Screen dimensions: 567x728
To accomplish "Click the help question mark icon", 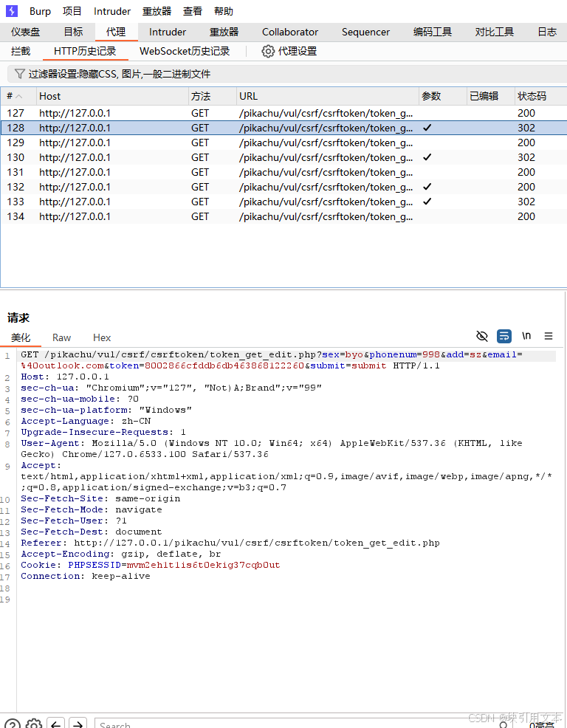I will click(13, 724).
